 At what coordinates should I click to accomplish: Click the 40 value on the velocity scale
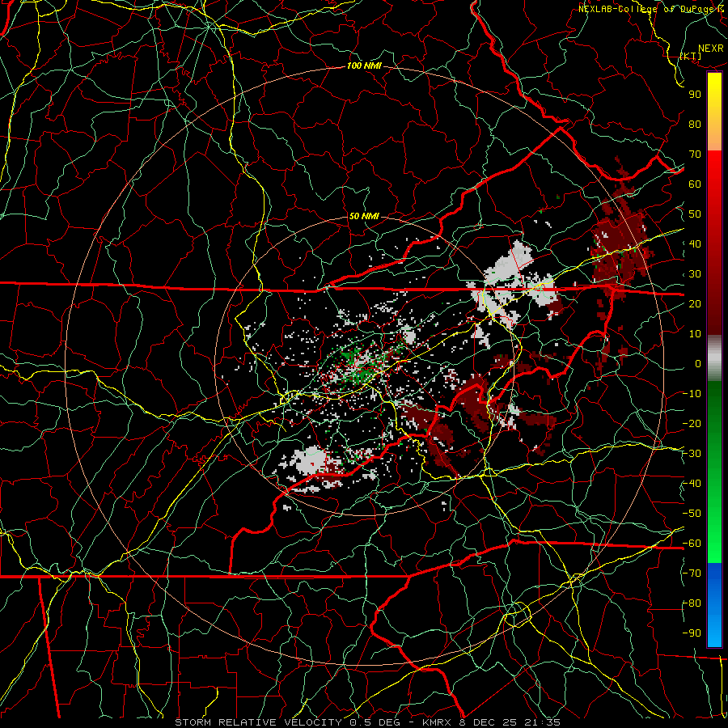click(695, 243)
